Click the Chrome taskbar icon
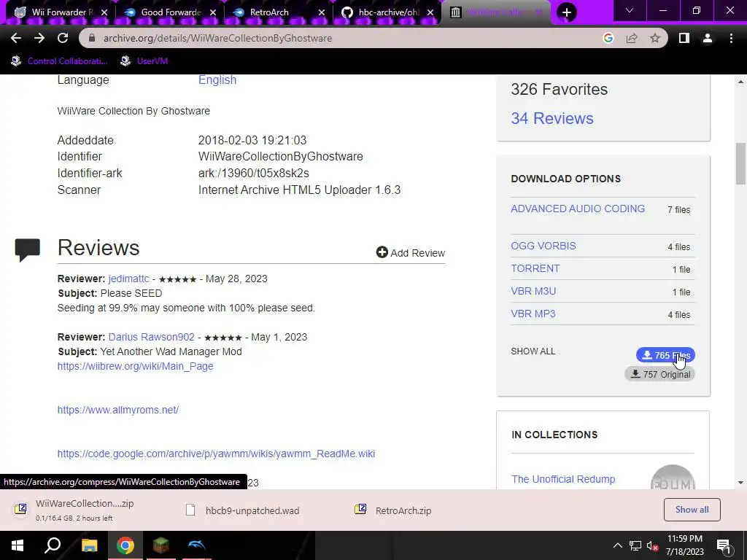The image size is (747, 560). pos(125,545)
